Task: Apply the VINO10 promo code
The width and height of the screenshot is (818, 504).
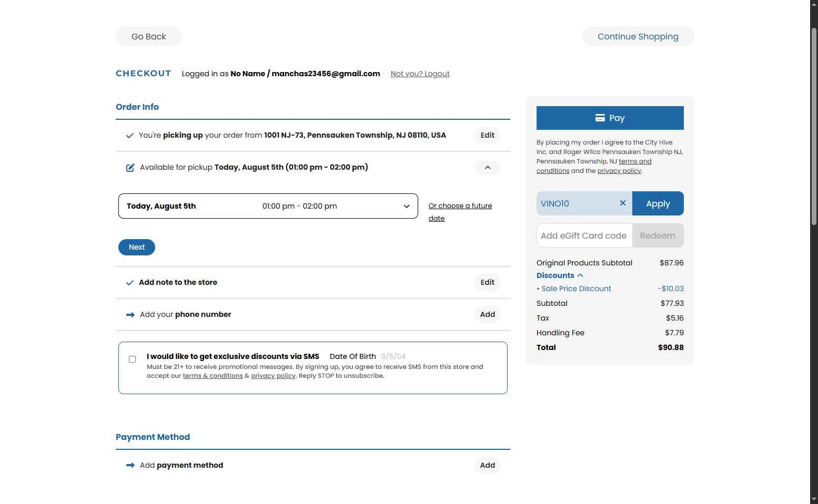Action: [658, 203]
